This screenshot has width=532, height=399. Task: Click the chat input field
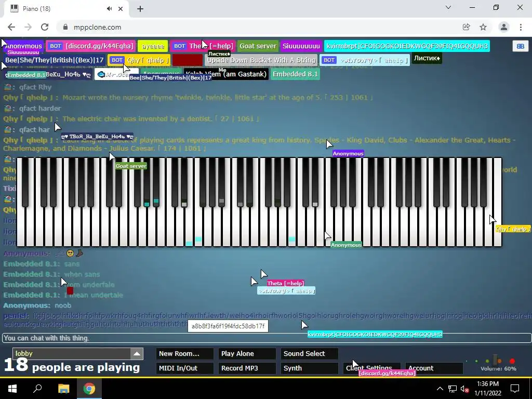267,338
